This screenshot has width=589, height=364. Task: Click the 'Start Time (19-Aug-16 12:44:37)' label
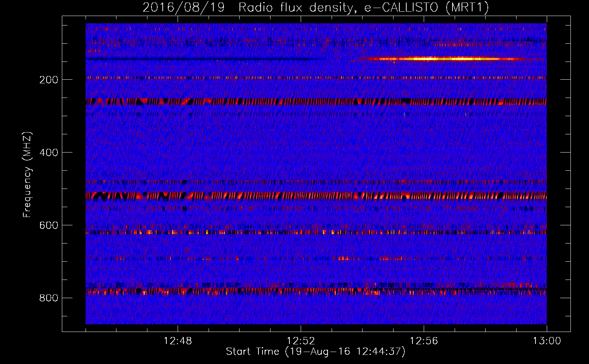[x=316, y=352]
